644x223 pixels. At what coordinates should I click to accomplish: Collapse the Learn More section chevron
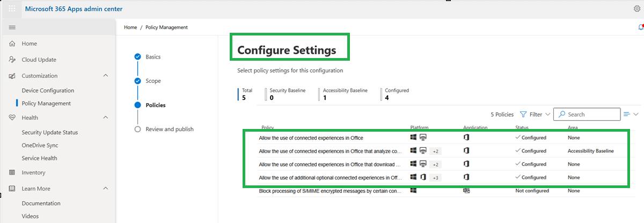pyautogui.click(x=105, y=189)
